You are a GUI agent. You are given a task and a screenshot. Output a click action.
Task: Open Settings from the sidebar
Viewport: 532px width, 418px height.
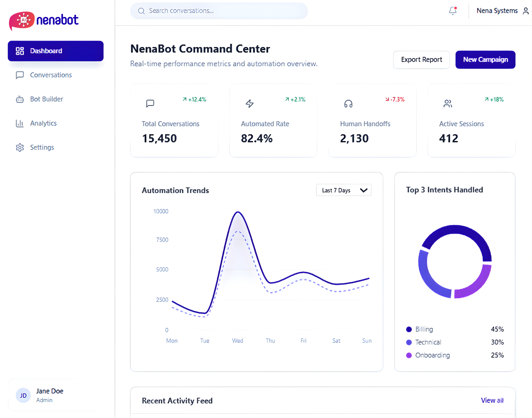click(x=42, y=147)
